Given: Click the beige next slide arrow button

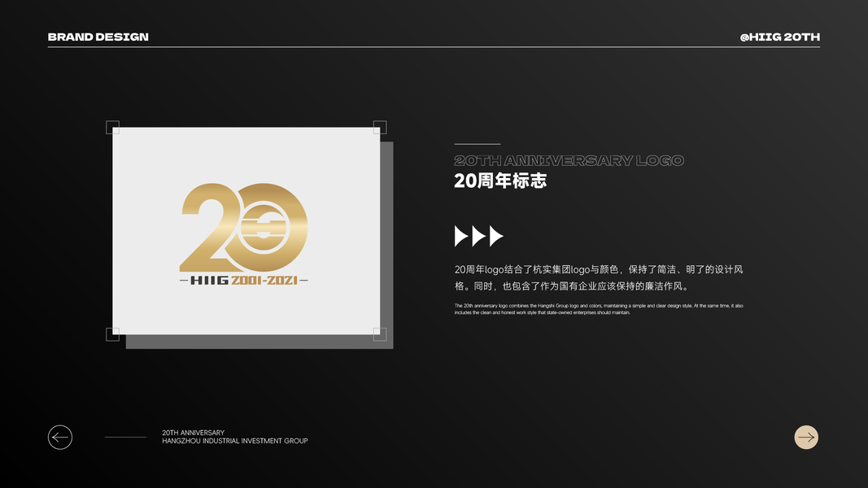Looking at the screenshot, I should click(806, 437).
